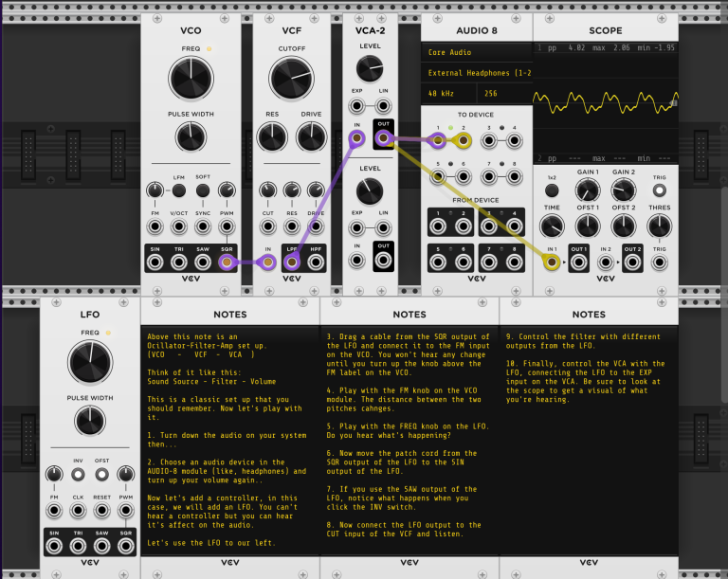Click the VCO SYNC input jack
728x579 pixels.
(203, 226)
